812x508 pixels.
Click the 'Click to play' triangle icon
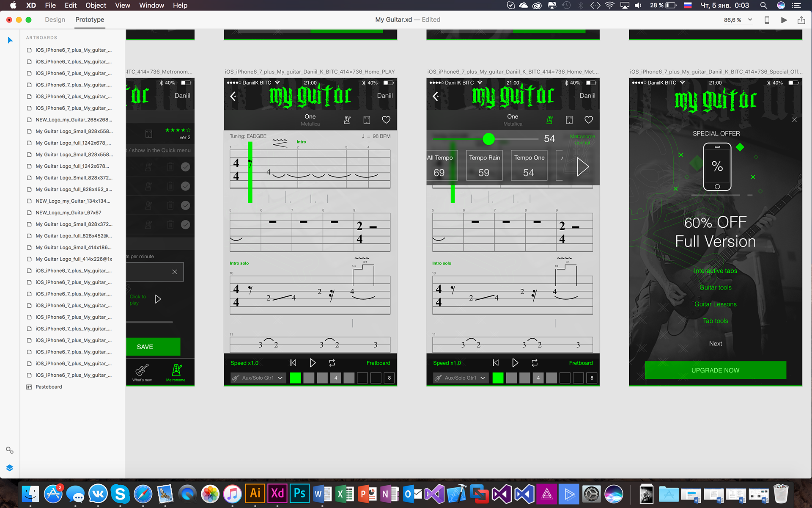coord(158,299)
